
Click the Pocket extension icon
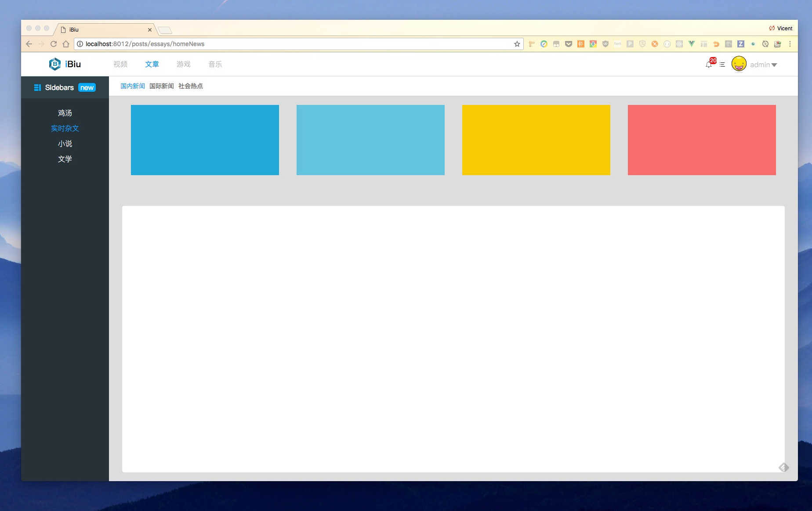click(569, 44)
